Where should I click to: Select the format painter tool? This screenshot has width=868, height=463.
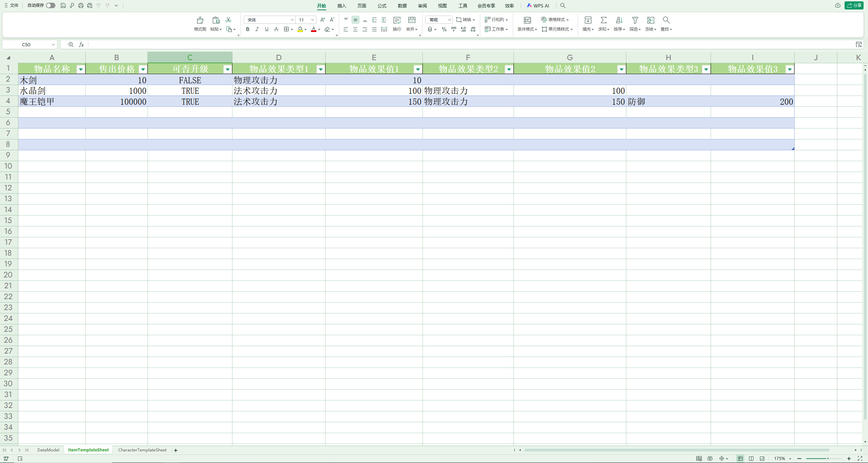point(199,24)
